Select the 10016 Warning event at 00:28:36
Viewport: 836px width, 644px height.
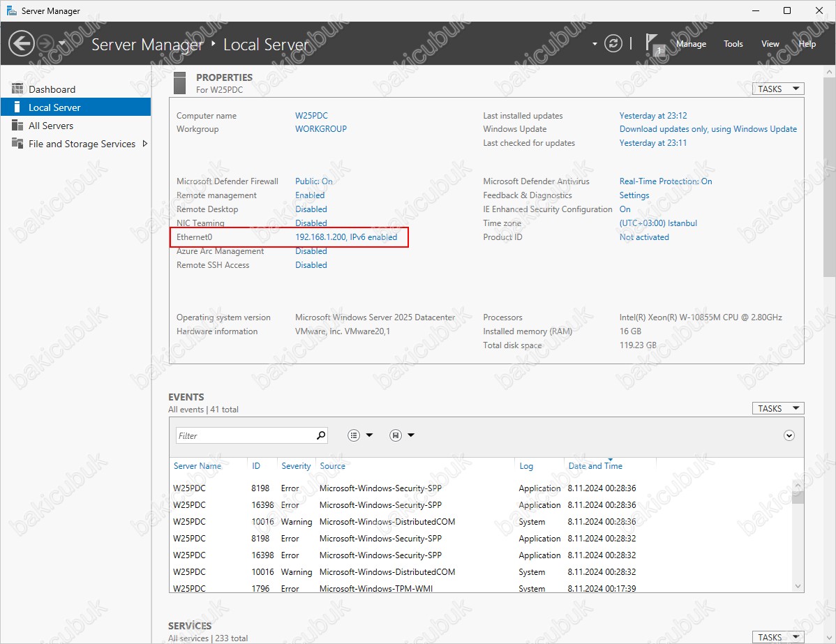coord(480,522)
